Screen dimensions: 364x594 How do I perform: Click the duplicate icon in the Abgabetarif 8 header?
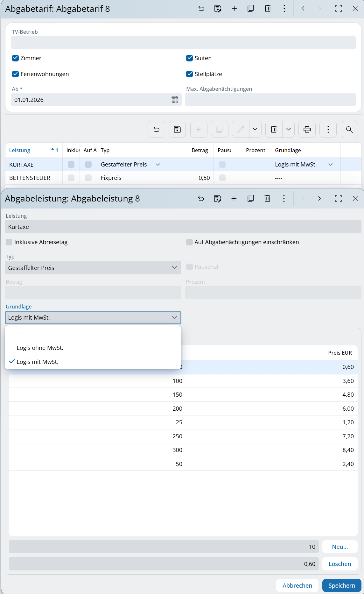click(251, 9)
